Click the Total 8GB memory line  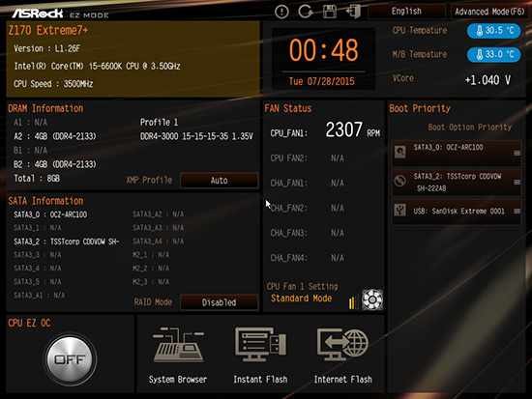pos(37,179)
